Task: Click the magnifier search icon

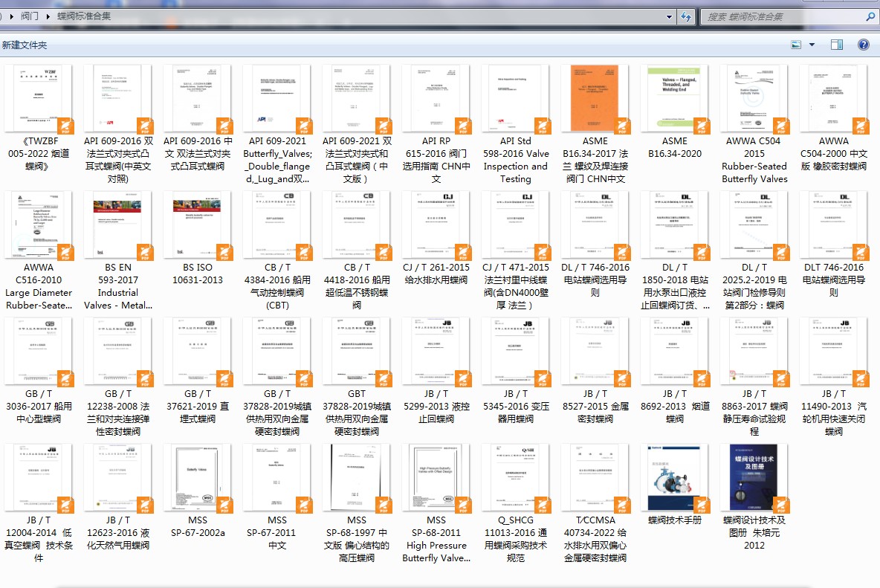Action: pos(870,17)
